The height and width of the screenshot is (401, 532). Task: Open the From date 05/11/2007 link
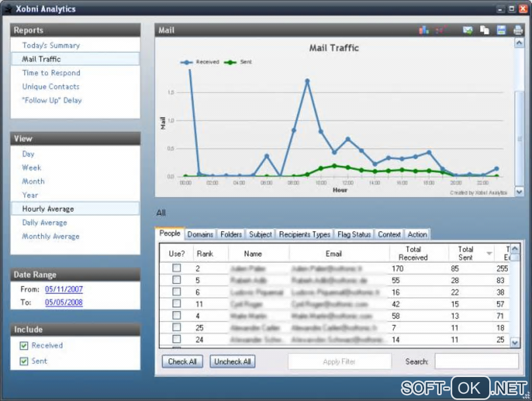[64, 289]
